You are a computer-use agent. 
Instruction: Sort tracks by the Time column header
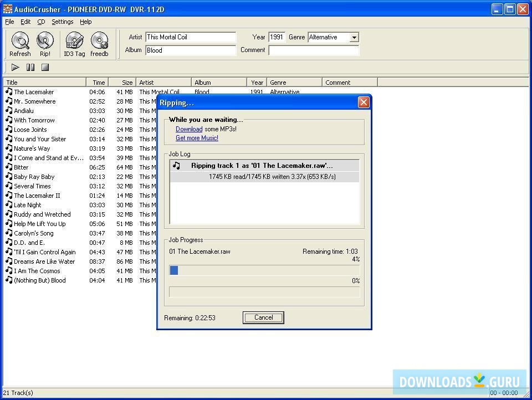[98, 83]
